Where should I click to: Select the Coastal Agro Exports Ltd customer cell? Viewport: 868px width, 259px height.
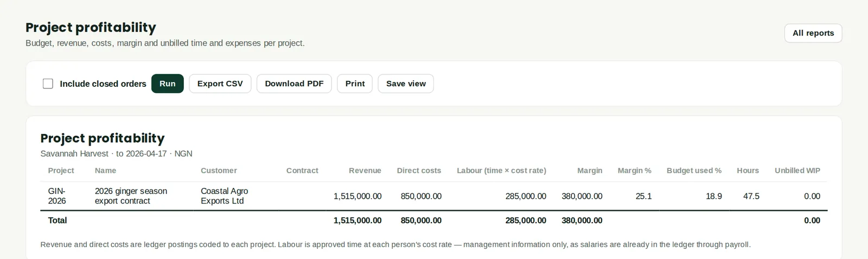[x=225, y=196]
